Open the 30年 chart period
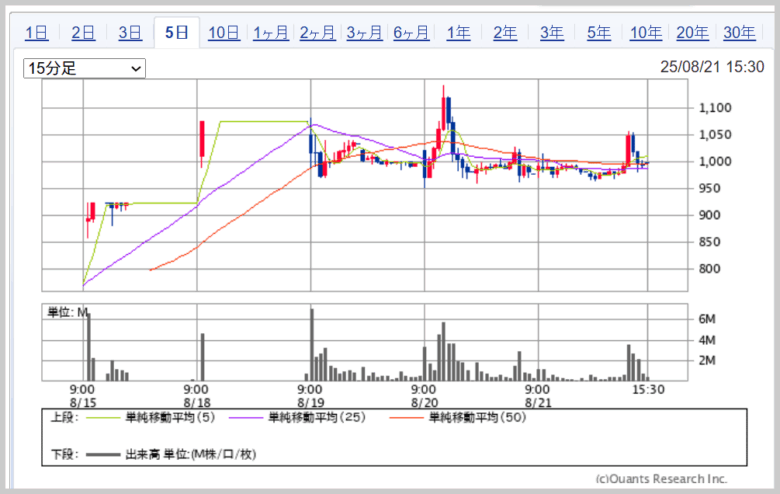Screen dimensions: 780x494 tap(739, 33)
